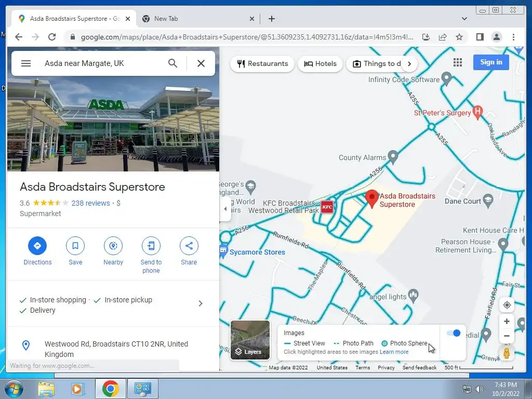Open the Windows Start menu
532x399 pixels.
14,389
